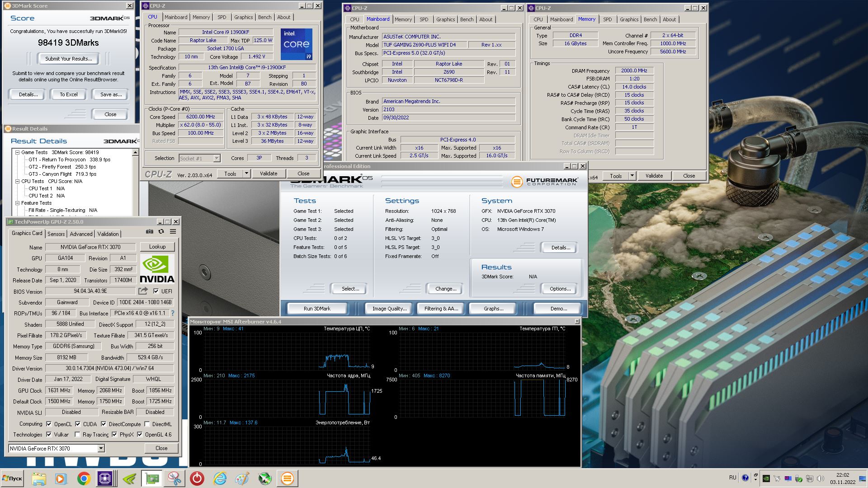Click the Run 3DMark button

coord(317,309)
